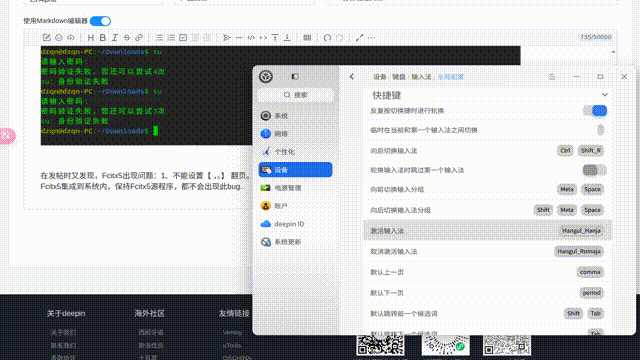Toggle editor fullscreen with diagonal arrows icon
This screenshot has width=640, height=360.
(x=359, y=38)
